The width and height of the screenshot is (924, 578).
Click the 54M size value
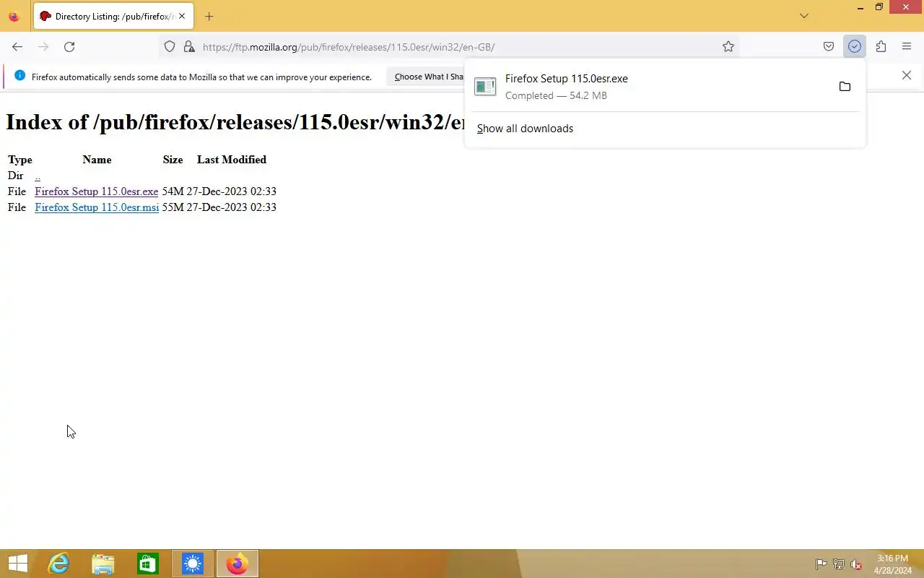pos(173,191)
